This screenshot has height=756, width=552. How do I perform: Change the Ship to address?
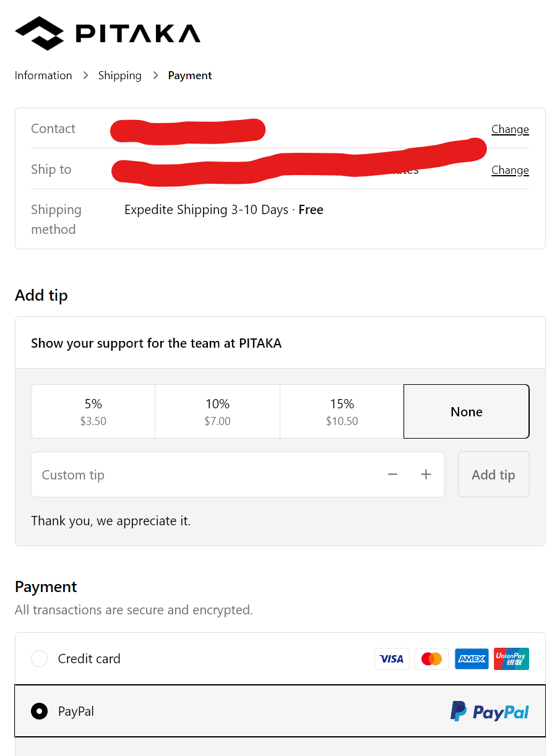click(510, 170)
